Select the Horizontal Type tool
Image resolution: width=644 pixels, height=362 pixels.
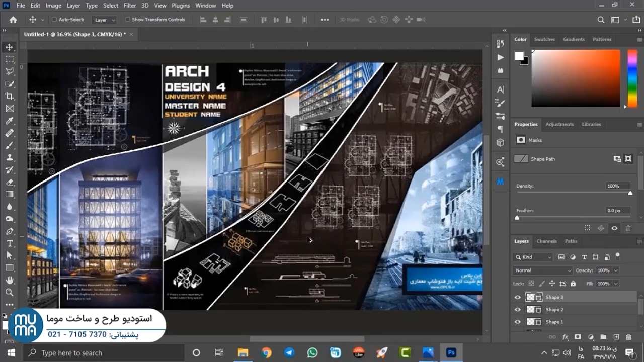pyautogui.click(x=10, y=243)
